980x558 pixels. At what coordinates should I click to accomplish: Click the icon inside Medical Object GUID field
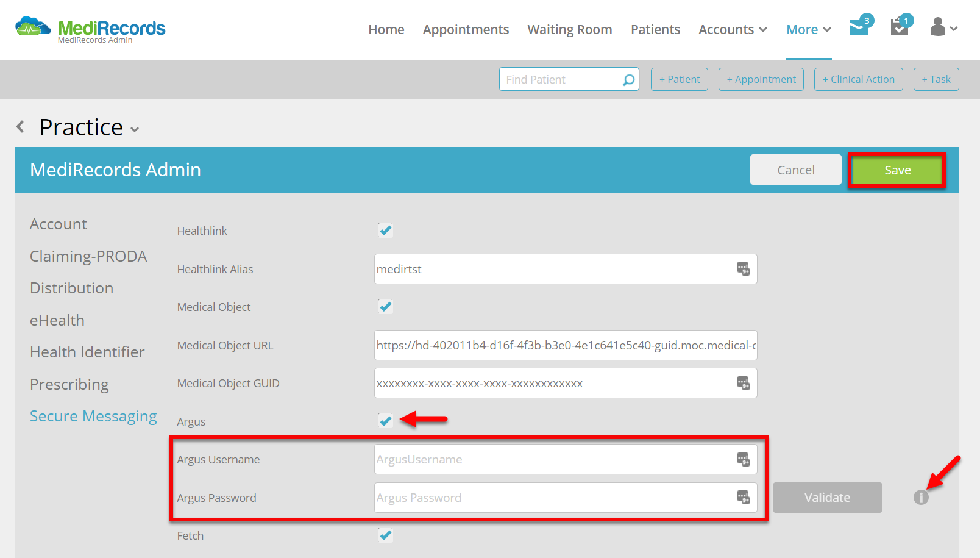pyautogui.click(x=743, y=383)
